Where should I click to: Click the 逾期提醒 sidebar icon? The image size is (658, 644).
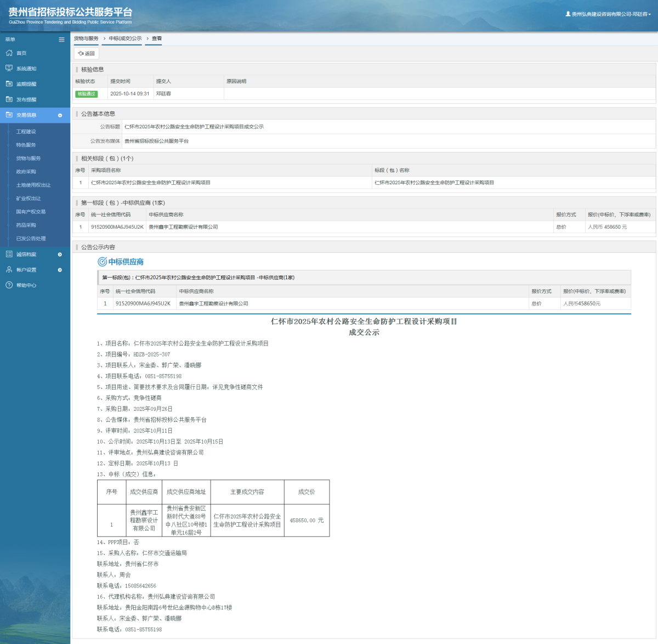point(9,84)
